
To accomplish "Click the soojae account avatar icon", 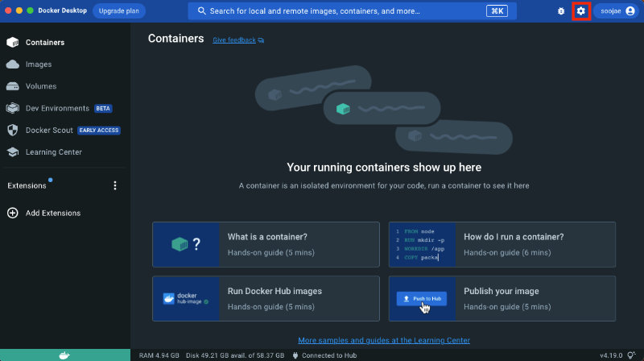I will tap(630, 11).
